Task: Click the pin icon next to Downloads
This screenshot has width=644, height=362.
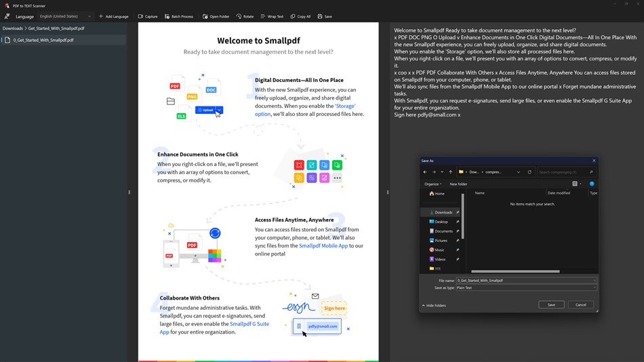Action: tap(458, 212)
